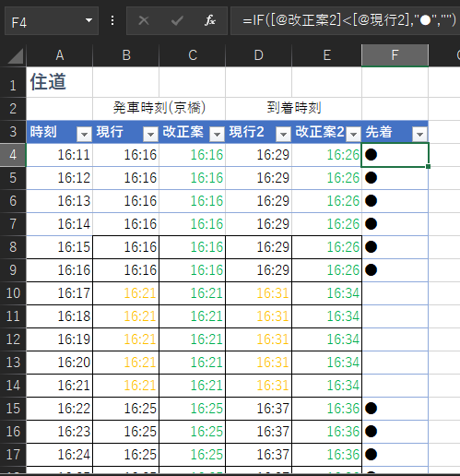Select column A header
The height and width of the screenshot is (476, 460).
point(60,55)
